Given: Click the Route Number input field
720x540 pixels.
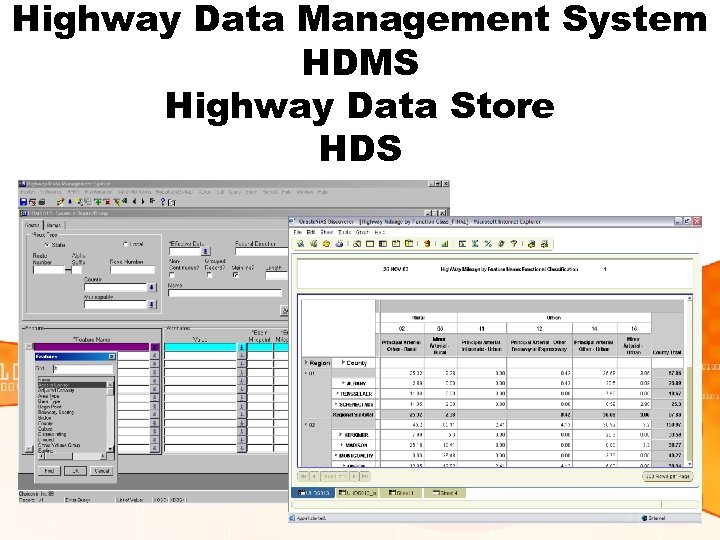Looking at the screenshot, I should [x=49, y=270].
